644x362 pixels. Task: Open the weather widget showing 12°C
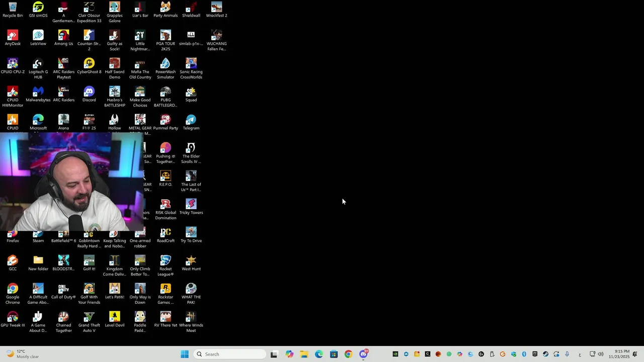pyautogui.click(x=23, y=354)
